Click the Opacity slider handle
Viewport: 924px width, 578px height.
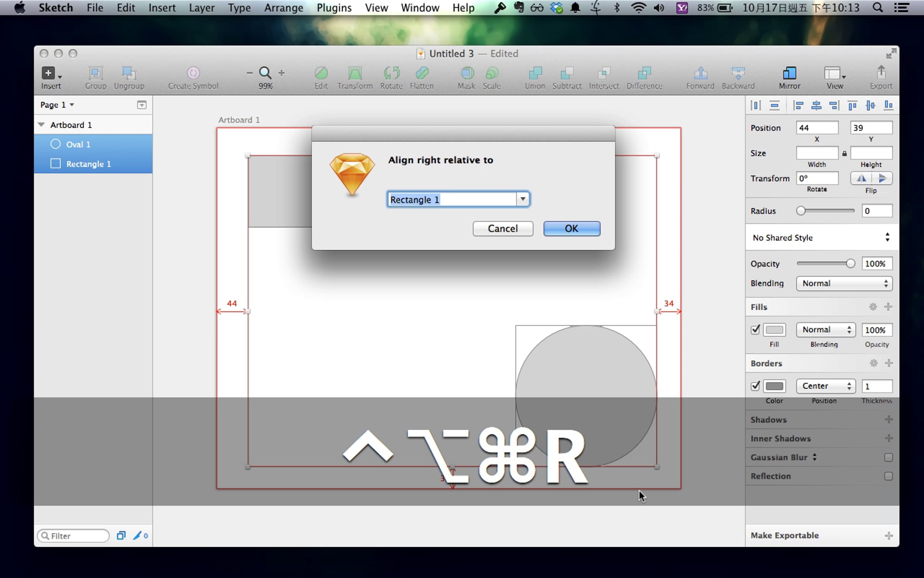[850, 264]
